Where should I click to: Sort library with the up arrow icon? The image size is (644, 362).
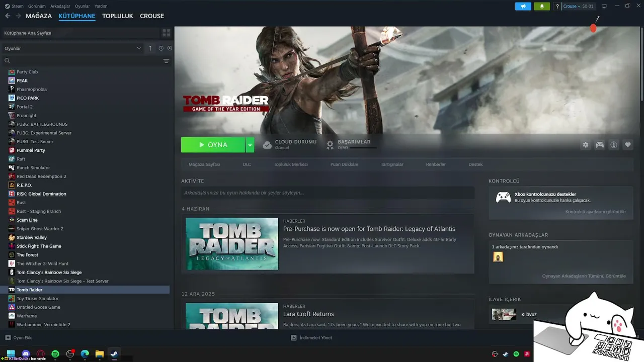tap(150, 48)
